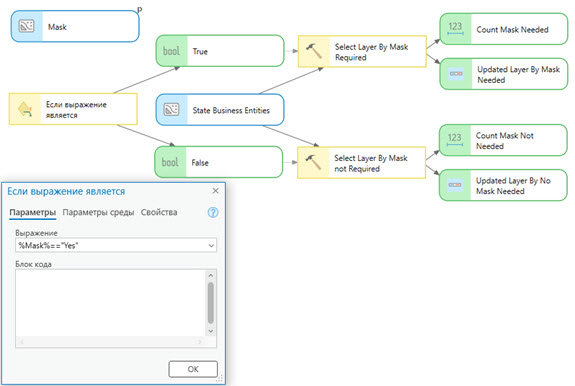Screen dimensions: 575x386
Task: Click hammer icon of Select Layer By Mask not Required
Action: point(313,162)
